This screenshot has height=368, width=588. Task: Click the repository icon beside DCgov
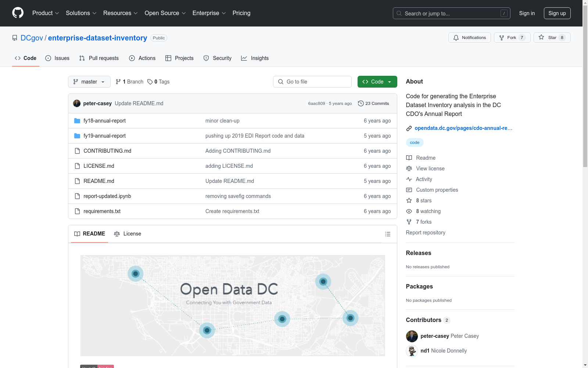(x=15, y=38)
